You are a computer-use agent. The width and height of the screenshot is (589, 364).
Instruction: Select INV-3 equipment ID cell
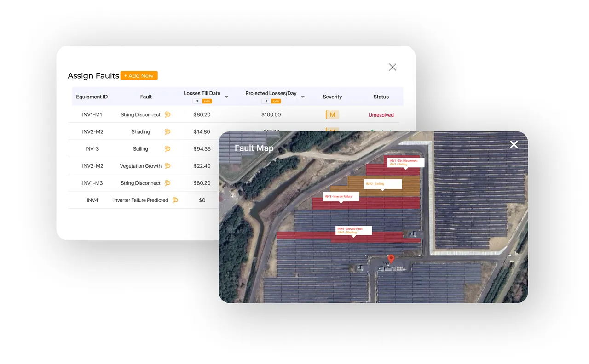tap(92, 149)
